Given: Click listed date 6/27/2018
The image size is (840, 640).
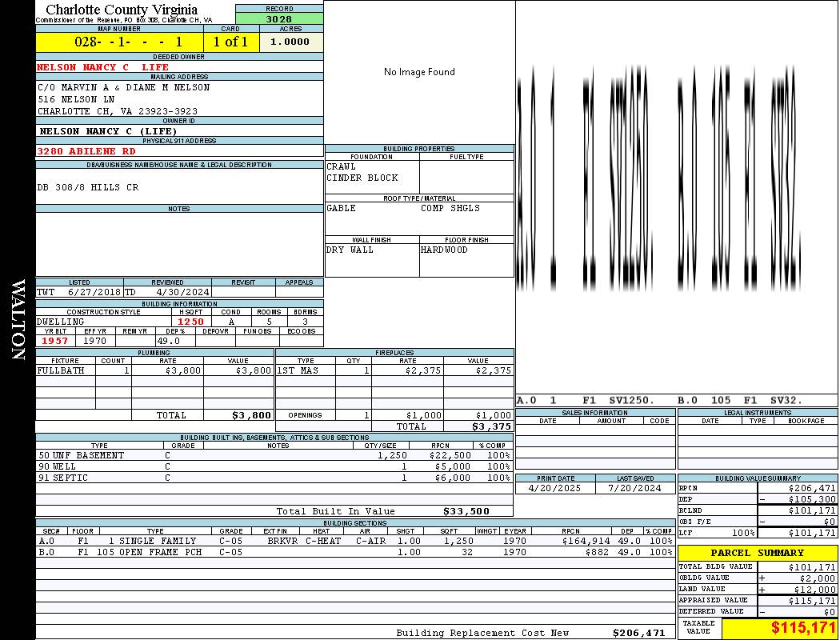Looking at the screenshot, I should coord(94,293).
